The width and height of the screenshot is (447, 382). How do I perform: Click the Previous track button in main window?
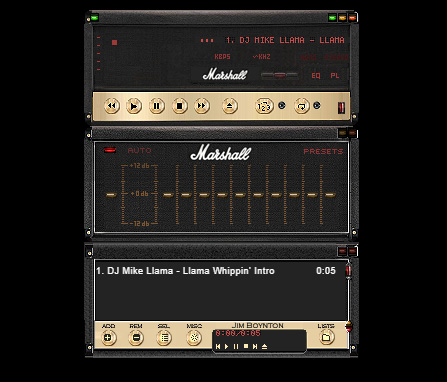tap(112, 106)
